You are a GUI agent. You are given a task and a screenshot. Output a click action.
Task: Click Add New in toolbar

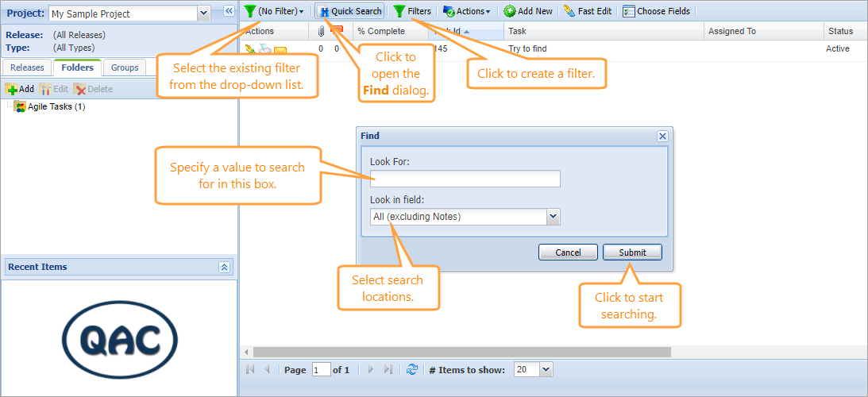[528, 11]
